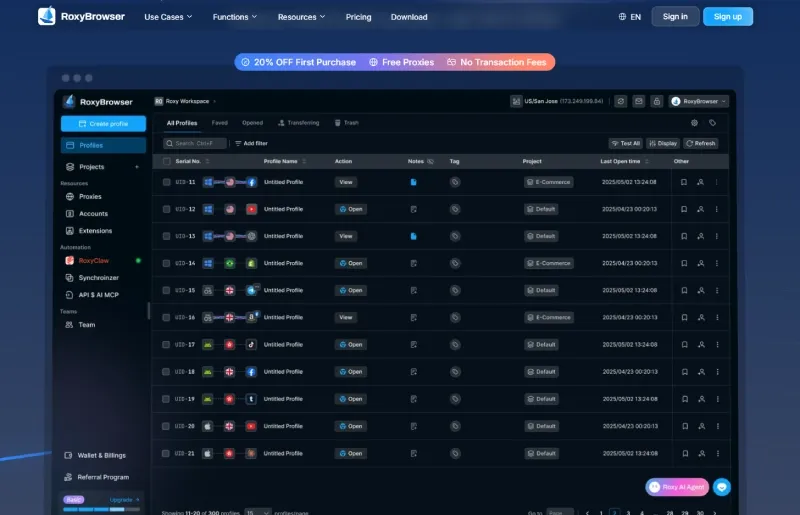Screen dimensions: 800x515
Task: Expand the Use Cases menu
Action: tap(168, 17)
